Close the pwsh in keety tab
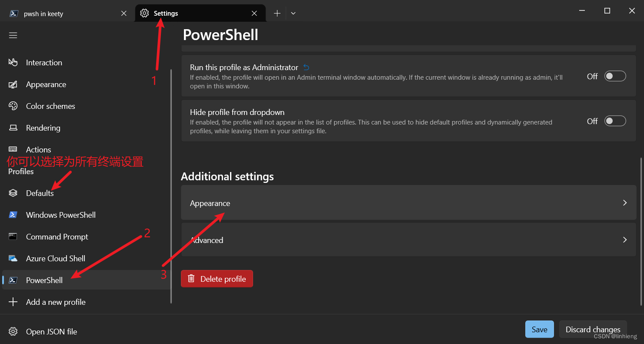The width and height of the screenshot is (644, 344). point(124,13)
